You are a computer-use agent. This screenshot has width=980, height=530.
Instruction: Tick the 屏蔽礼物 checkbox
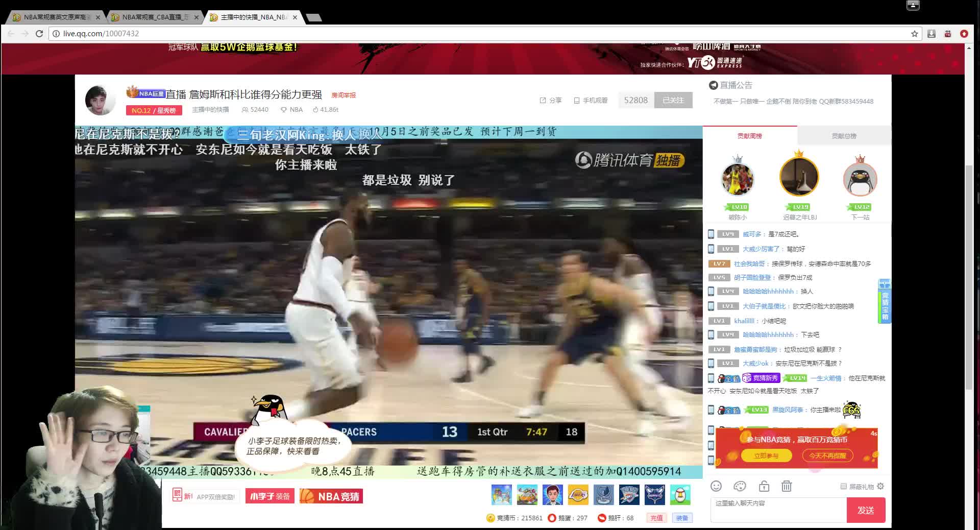click(844, 487)
